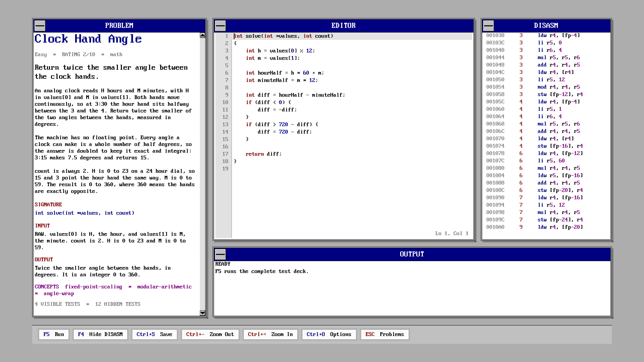Click 'RATING 2/10' difficulty text

(78, 54)
